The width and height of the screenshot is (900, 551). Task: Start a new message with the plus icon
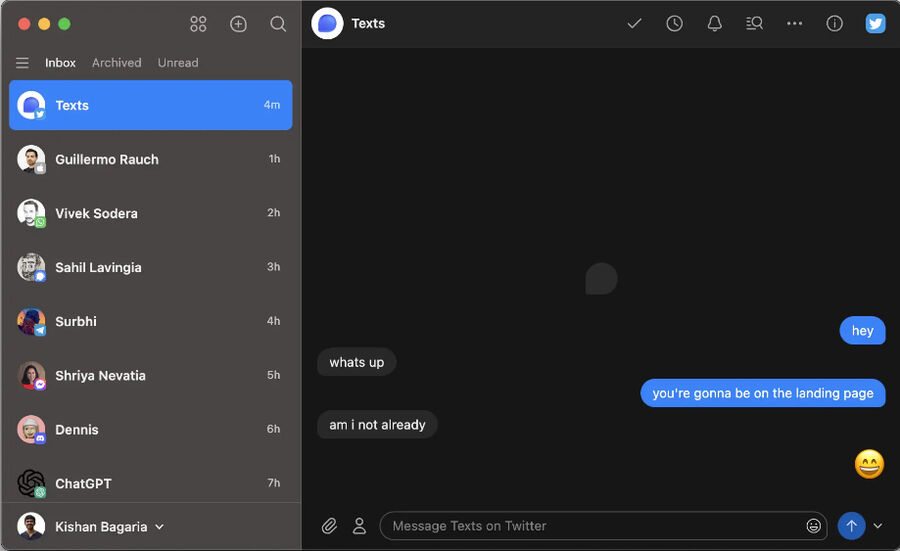click(238, 24)
